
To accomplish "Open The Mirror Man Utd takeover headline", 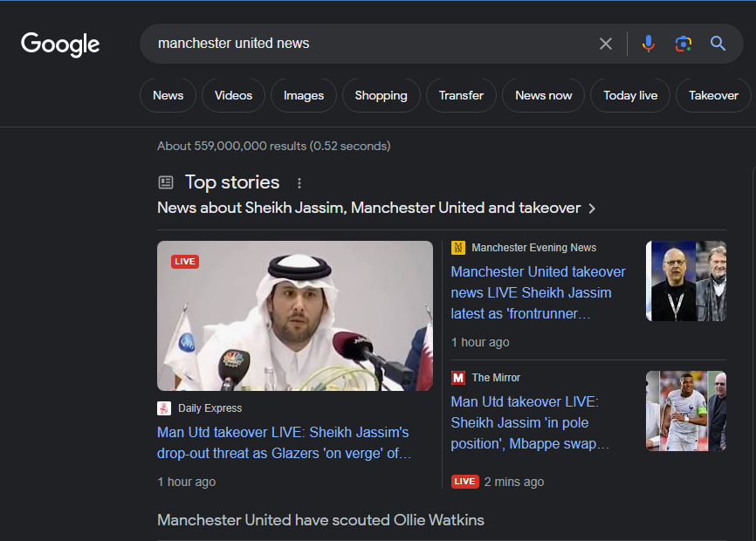I will [x=530, y=422].
